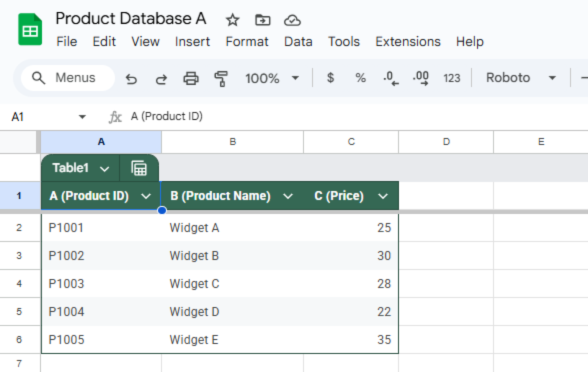
Task: Open the Data menu
Action: (298, 42)
